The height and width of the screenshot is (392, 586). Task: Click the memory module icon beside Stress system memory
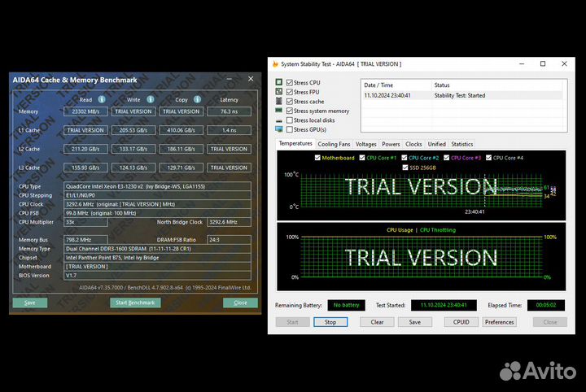(x=279, y=111)
